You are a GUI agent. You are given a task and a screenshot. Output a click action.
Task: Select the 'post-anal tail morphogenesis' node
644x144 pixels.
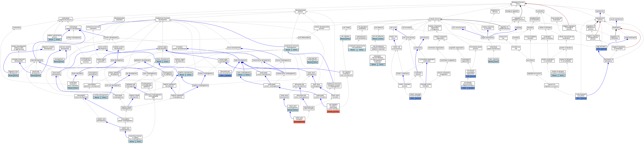[313, 60]
